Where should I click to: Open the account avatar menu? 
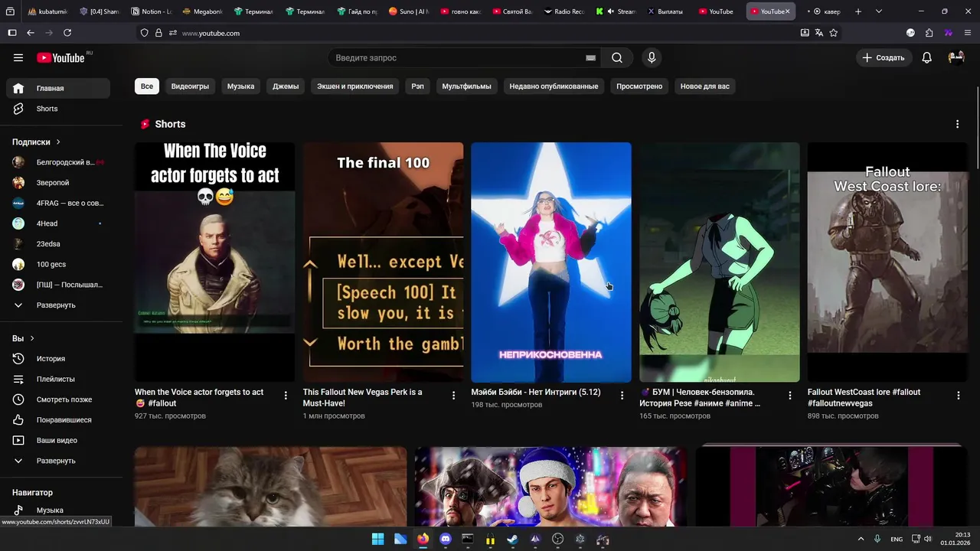pos(956,57)
